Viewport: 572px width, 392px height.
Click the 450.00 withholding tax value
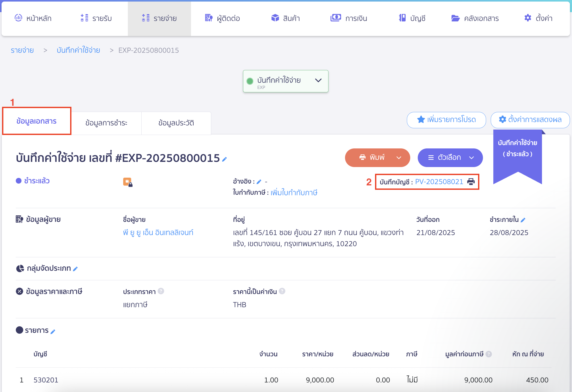point(537,380)
